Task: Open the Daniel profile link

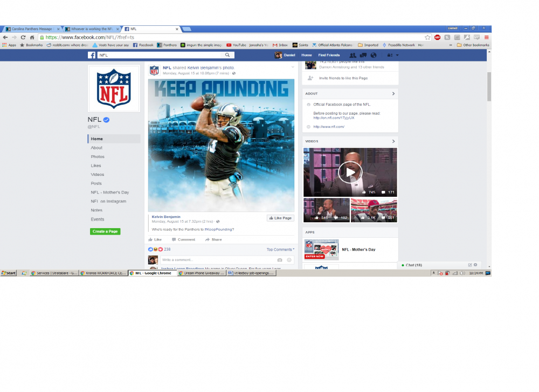Action: coord(285,55)
